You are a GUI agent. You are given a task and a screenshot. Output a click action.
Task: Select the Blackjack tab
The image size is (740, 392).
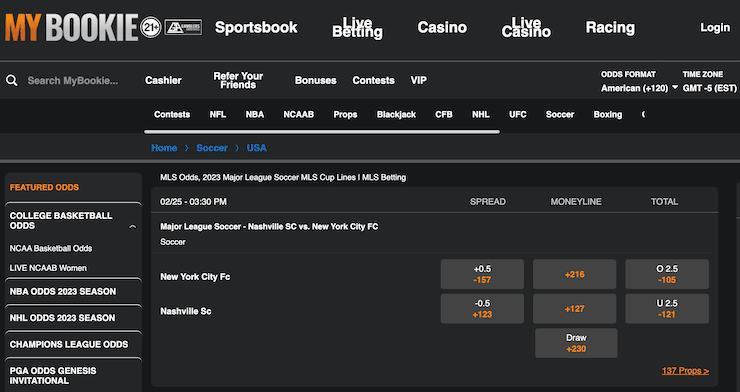(x=396, y=115)
